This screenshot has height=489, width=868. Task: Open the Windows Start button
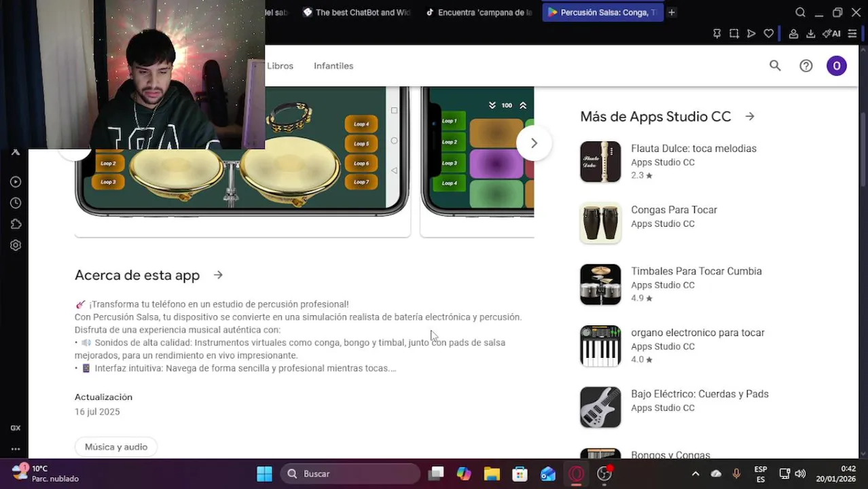point(264,473)
